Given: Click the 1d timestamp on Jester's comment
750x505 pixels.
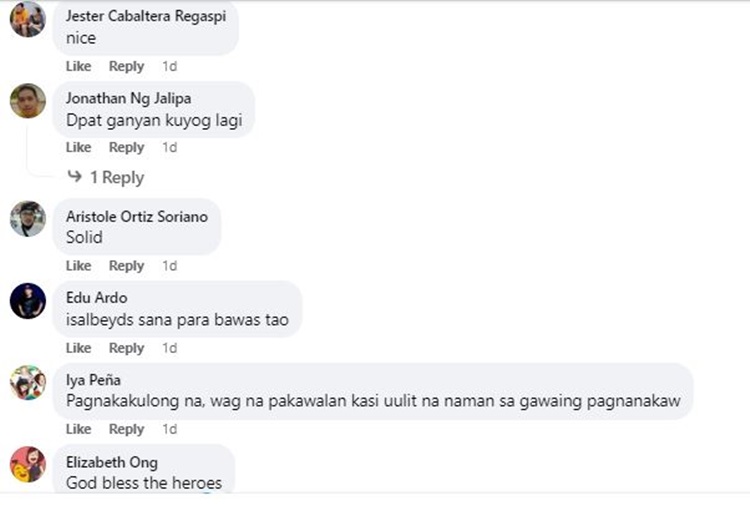Looking at the screenshot, I should click(x=169, y=66).
